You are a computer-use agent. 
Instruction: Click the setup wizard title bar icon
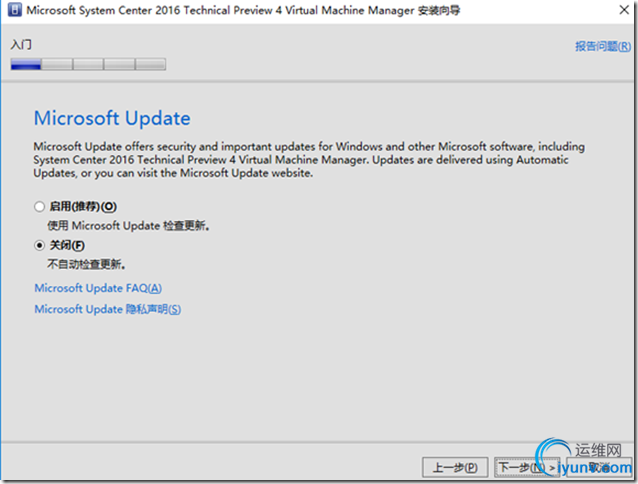(x=15, y=10)
